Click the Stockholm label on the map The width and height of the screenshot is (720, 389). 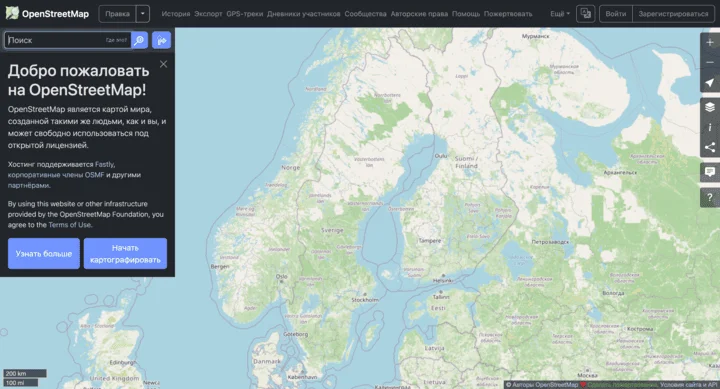pos(365,300)
